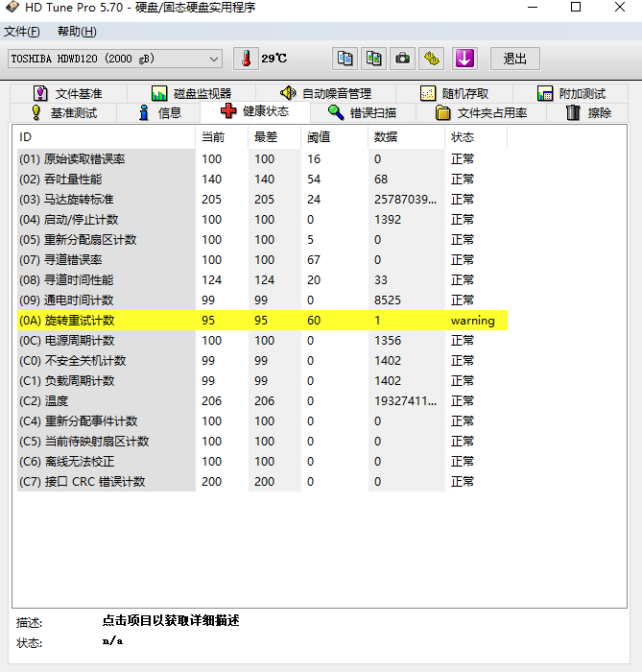Screen dimensions: 642x672
Task: Select the (C1) 负载周期计数 row
Action: (263, 380)
